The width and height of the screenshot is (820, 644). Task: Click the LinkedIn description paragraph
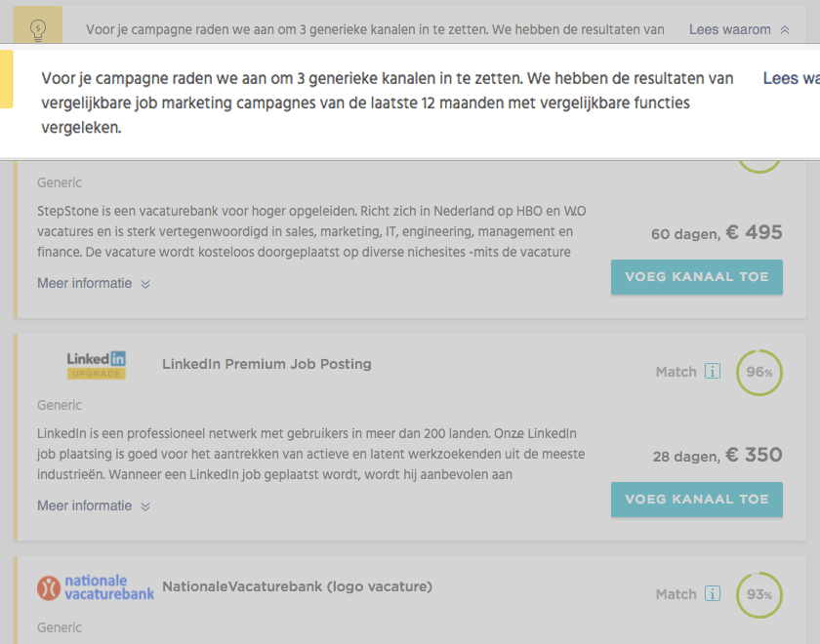click(x=311, y=455)
